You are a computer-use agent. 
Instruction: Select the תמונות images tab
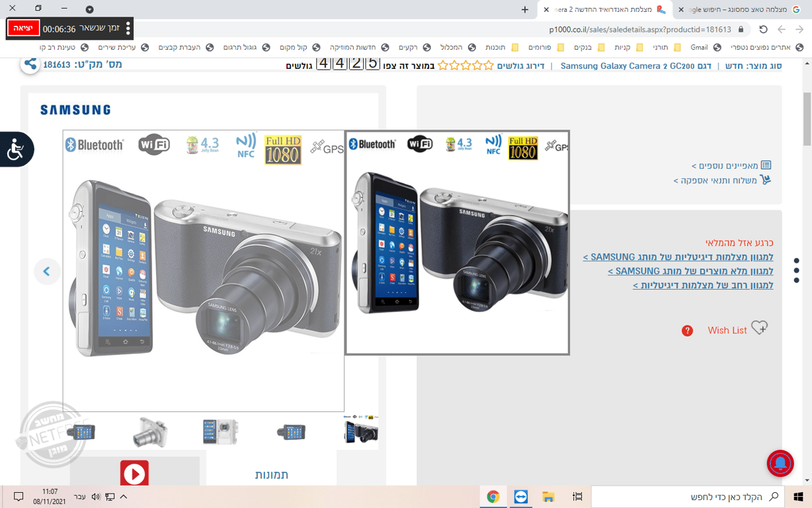pyautogui.click(x=272, y=474)
